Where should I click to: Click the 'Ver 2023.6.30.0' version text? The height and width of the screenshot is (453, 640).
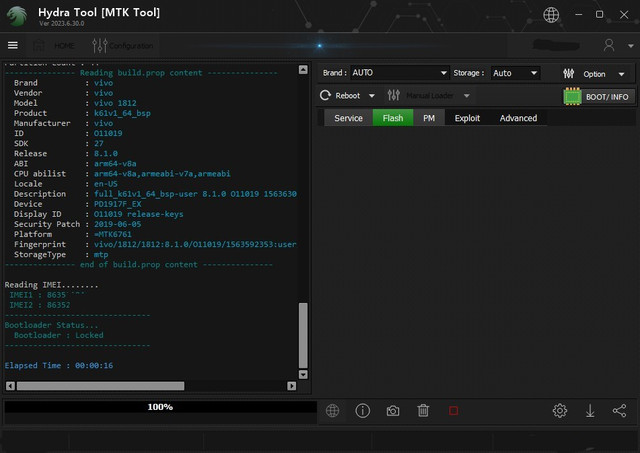coord(62,24)
